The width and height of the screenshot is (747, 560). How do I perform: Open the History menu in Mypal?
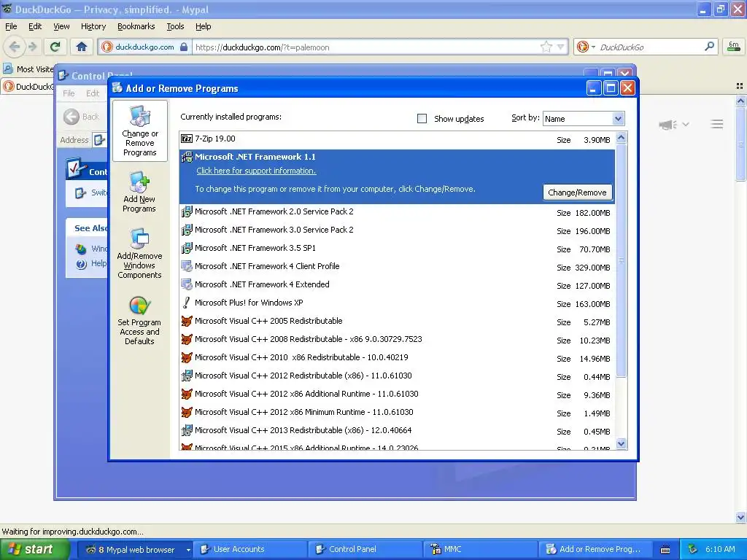pyautogui.click(x=93, y=26)
